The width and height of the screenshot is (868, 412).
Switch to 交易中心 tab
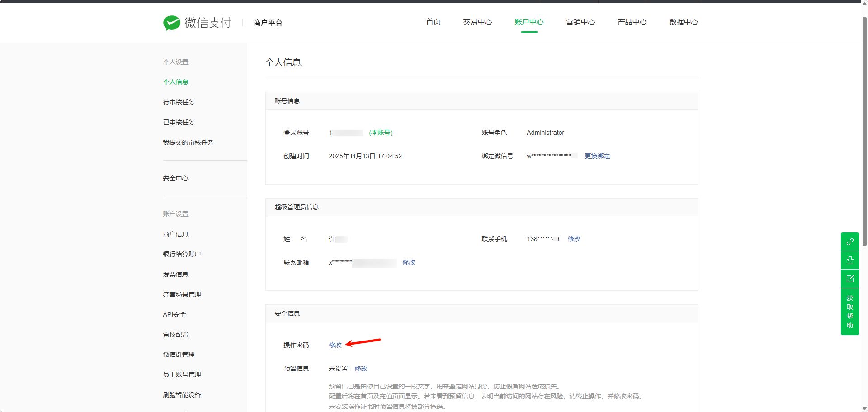(x=477, y=22)
